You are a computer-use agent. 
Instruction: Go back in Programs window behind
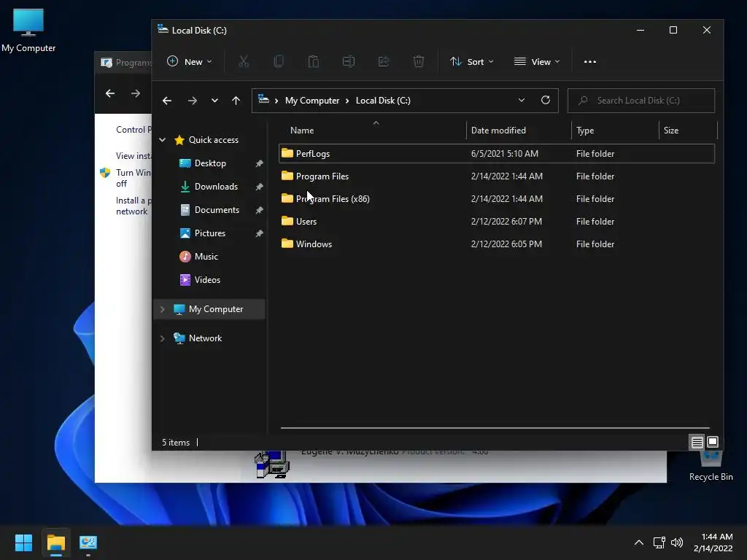click(110, 93)
